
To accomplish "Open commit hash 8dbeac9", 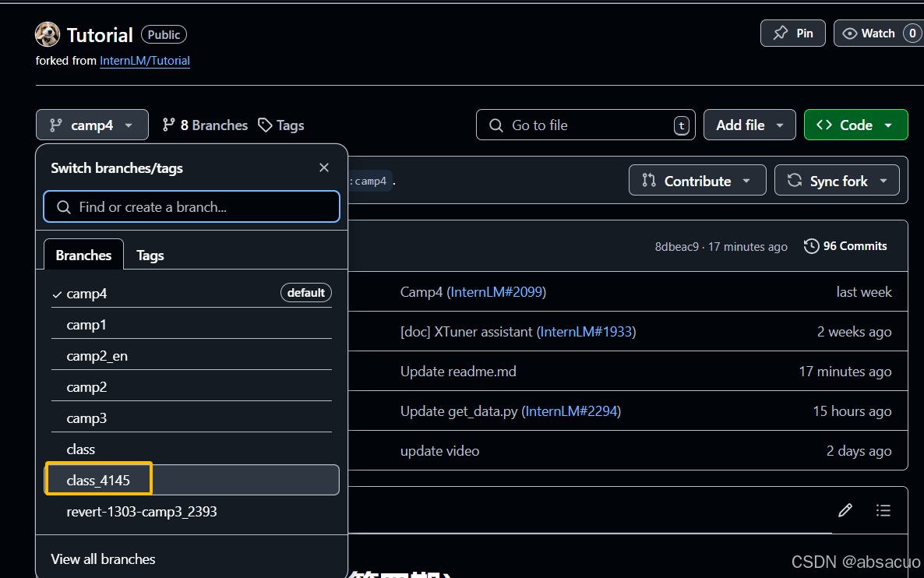I will click(x=676, y=247).
